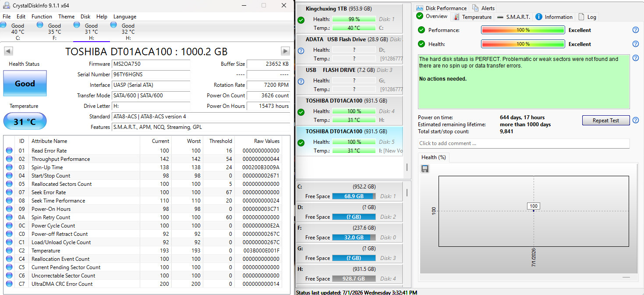Select the Start/Stop Count attribute row
The height and width of the screenshot is (295, 644).
click(x=143, y=176)
